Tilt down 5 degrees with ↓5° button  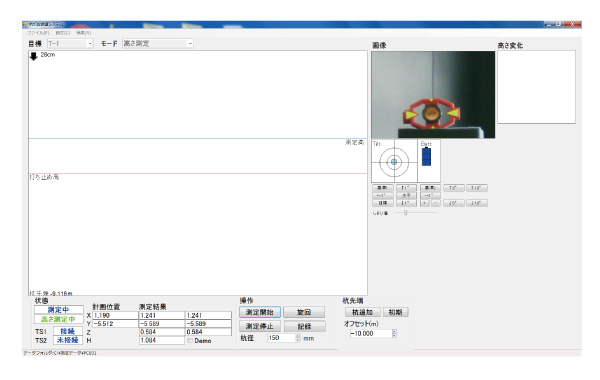[x=453, y=203]
